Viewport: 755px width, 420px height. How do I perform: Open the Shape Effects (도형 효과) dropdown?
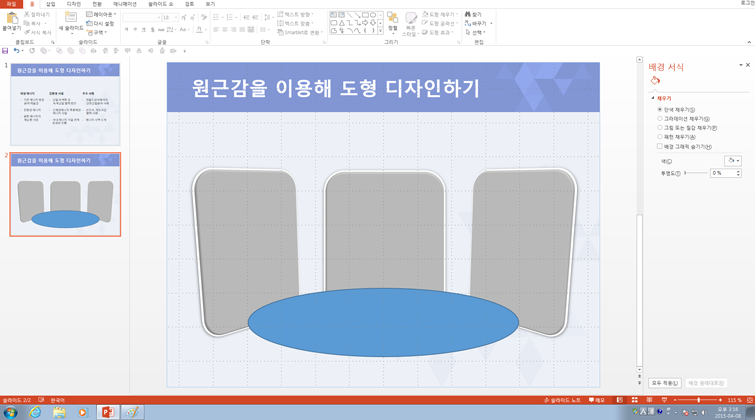pos(438,32)
